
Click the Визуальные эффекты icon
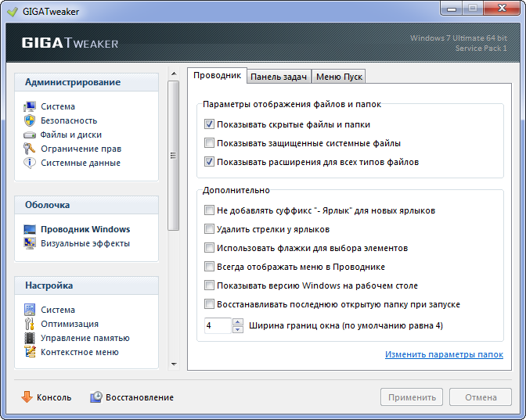(x=30, y=244)
